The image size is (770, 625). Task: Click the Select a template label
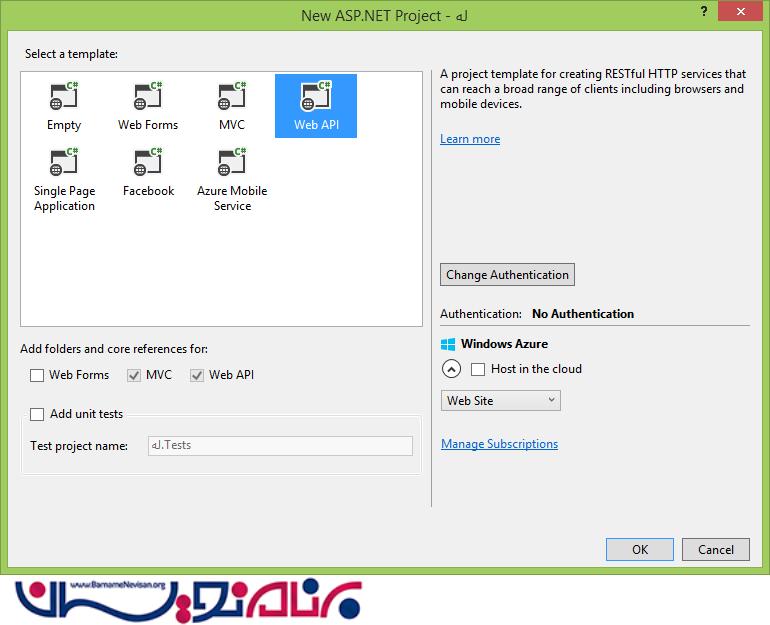[x=71, y=54]
